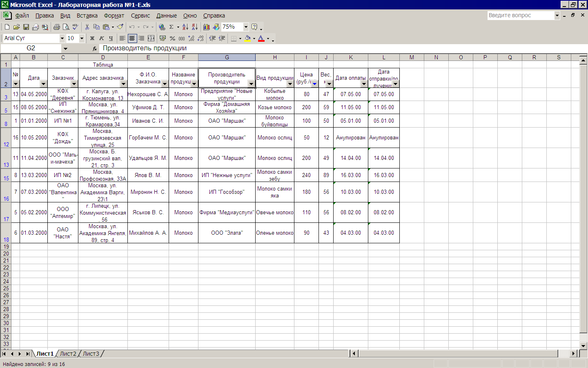588x368 pixels.
Task: Open filter for Производитель продукции column
Action: coord(251,84)
